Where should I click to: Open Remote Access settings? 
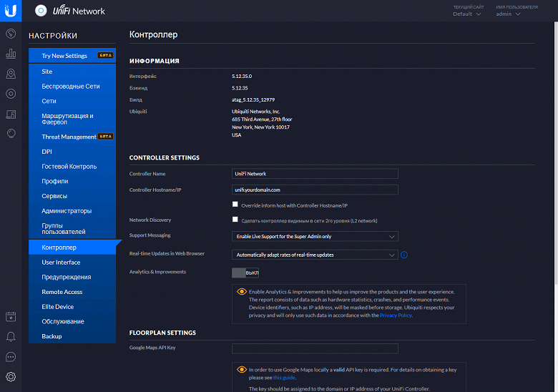point(72,292)
